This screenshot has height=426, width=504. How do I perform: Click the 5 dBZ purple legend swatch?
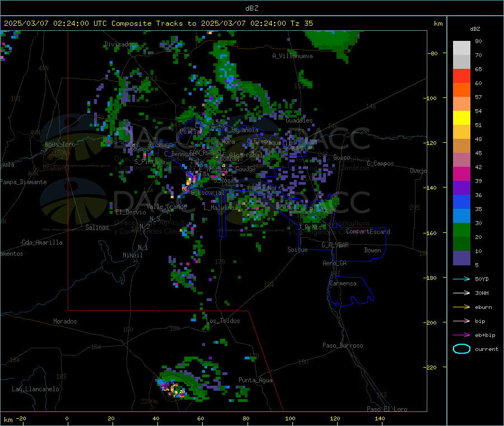tap(461, 258)
